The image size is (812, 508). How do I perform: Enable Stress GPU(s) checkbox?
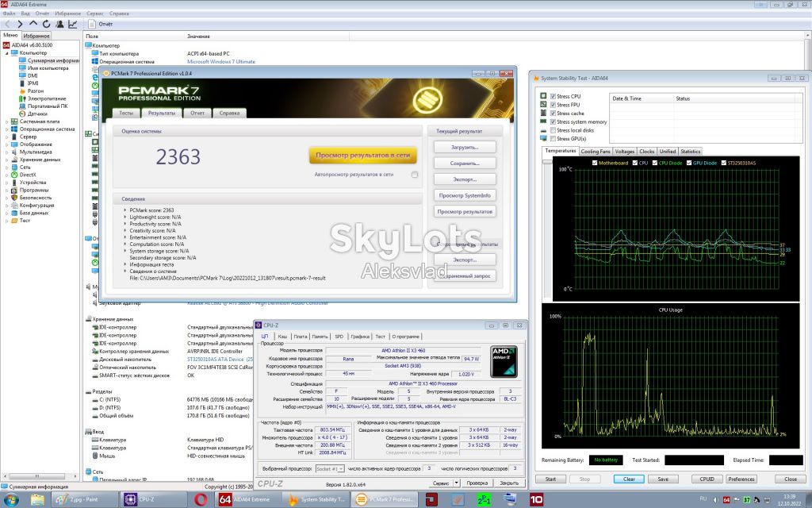tap(553, 138)
